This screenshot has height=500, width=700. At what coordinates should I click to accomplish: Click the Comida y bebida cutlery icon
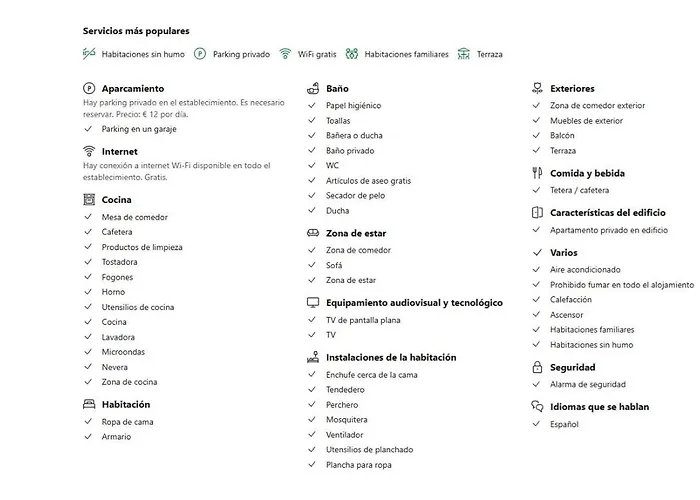pos(538,173)
